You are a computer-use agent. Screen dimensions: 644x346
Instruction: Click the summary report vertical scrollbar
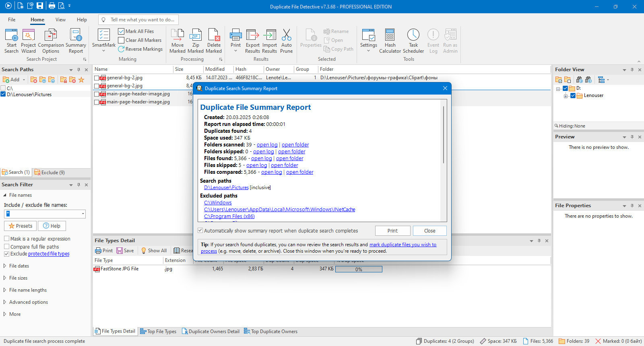[x=444, y=135]
